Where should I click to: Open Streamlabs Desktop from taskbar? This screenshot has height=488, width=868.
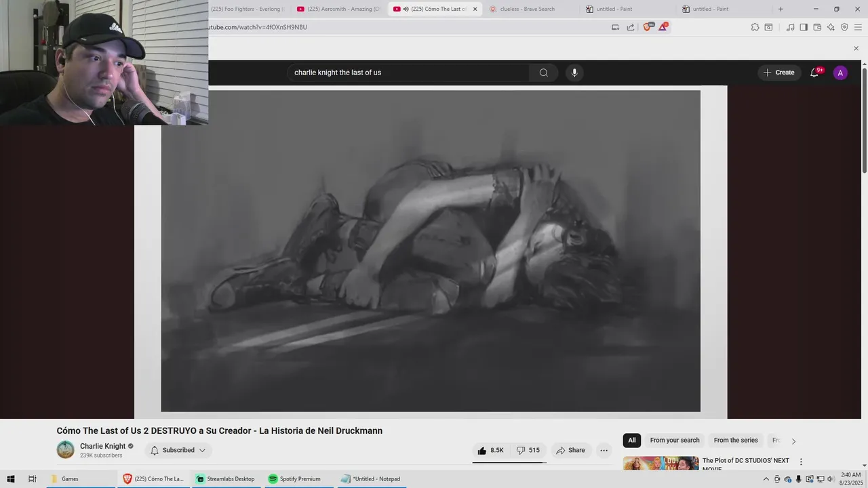point(226,479)
